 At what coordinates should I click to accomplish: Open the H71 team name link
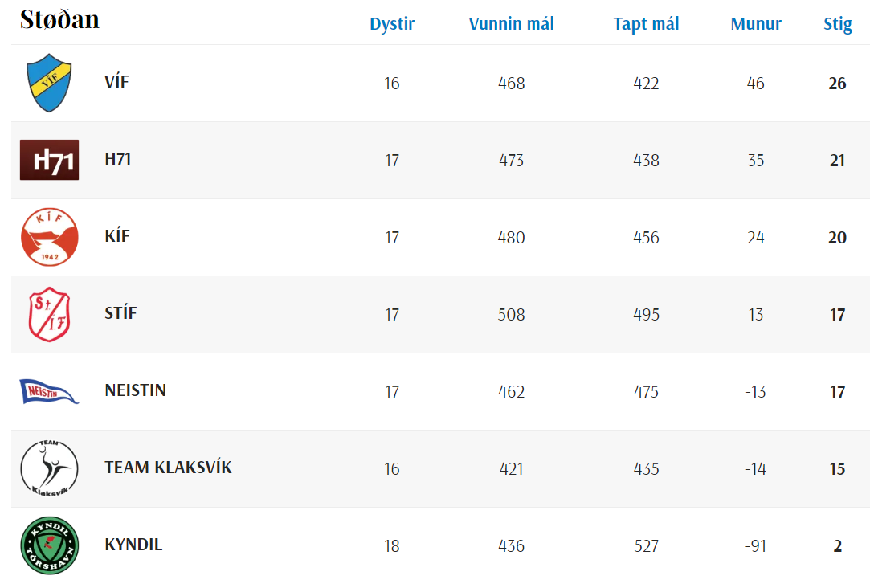click(117, 159)
